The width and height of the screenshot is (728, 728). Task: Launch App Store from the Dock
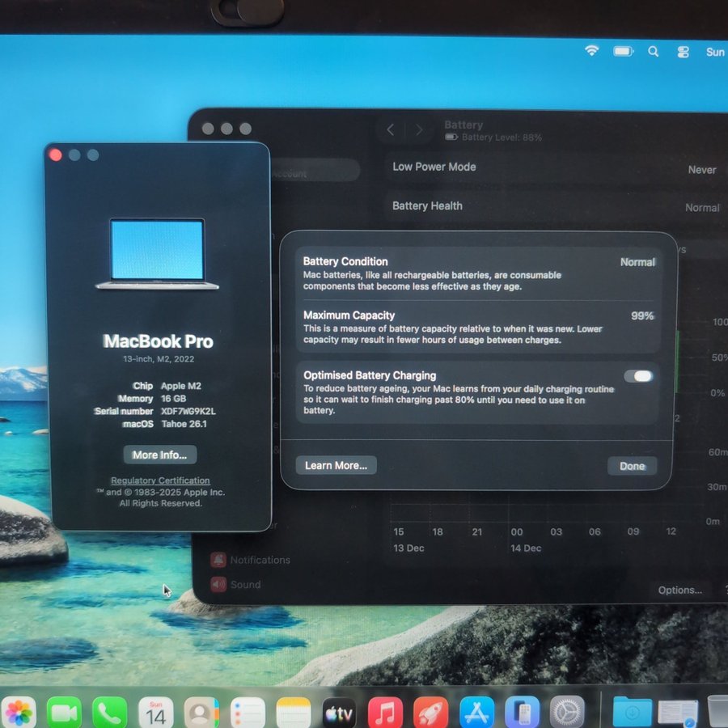[x=476, y=713]
